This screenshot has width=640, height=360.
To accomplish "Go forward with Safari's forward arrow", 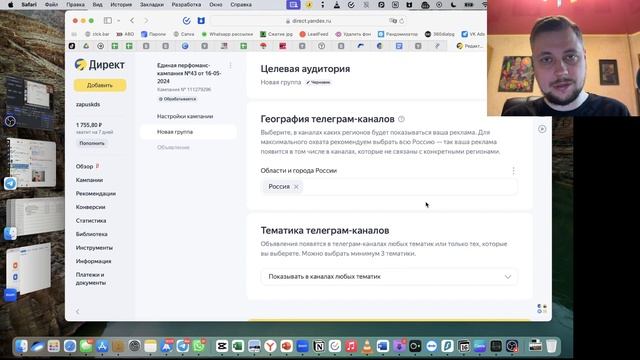I will click(146, 20).
